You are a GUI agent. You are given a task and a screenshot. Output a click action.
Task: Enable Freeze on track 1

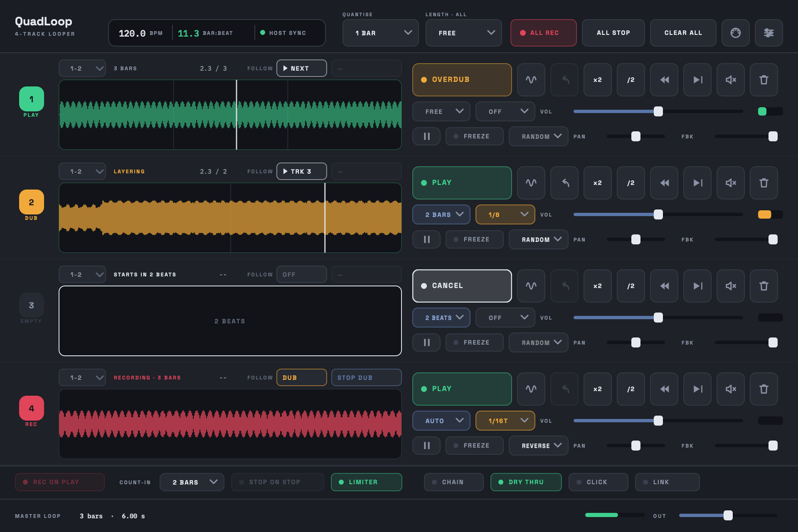pos(474,136)
